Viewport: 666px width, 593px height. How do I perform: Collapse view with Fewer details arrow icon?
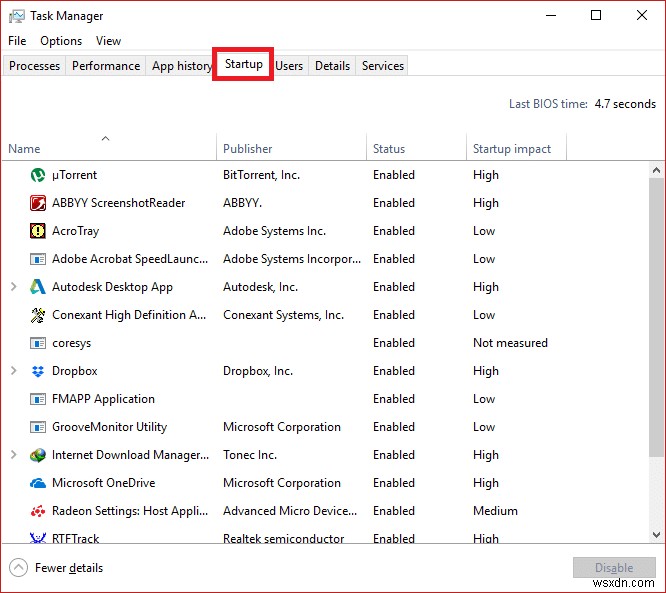pos(18,568)
